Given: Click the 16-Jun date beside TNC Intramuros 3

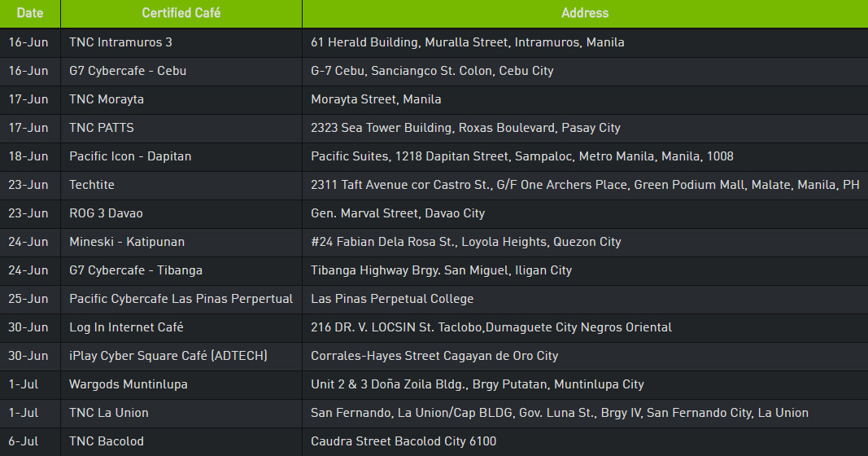Looking at the screenshot, I should coord(30,42).
